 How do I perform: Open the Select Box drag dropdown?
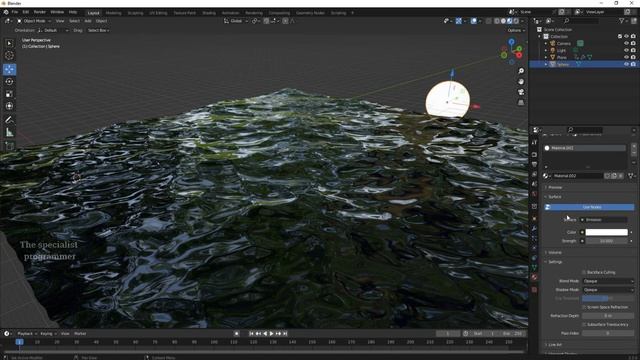[x=98, y=30]
